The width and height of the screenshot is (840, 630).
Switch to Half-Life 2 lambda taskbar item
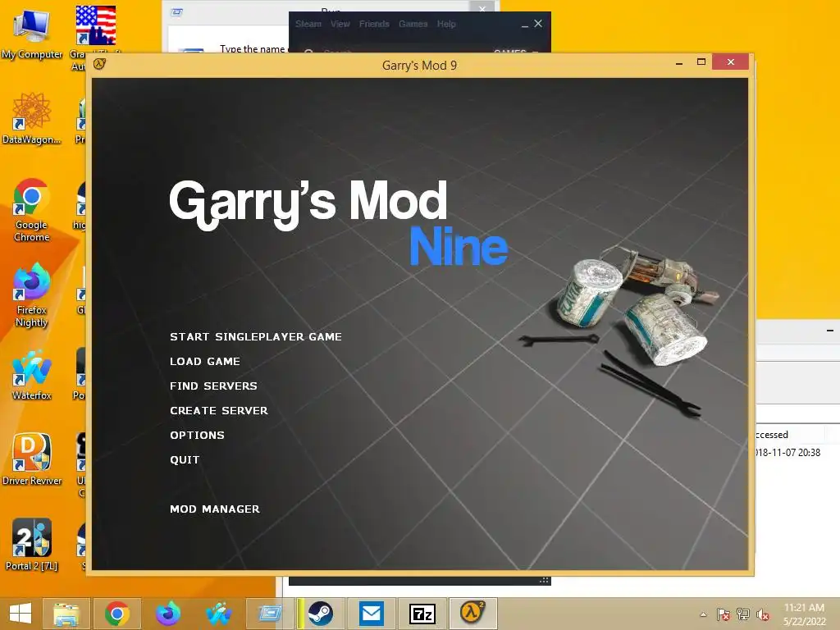[472, 614]
